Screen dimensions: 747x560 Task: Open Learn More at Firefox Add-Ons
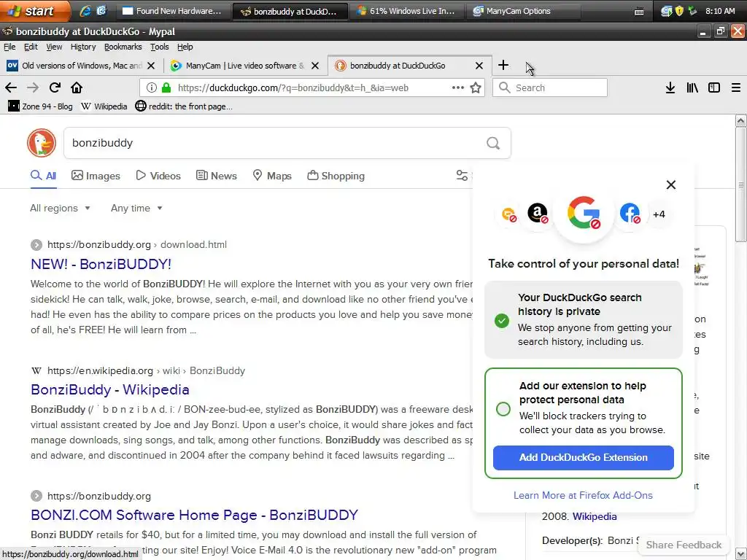583,495
